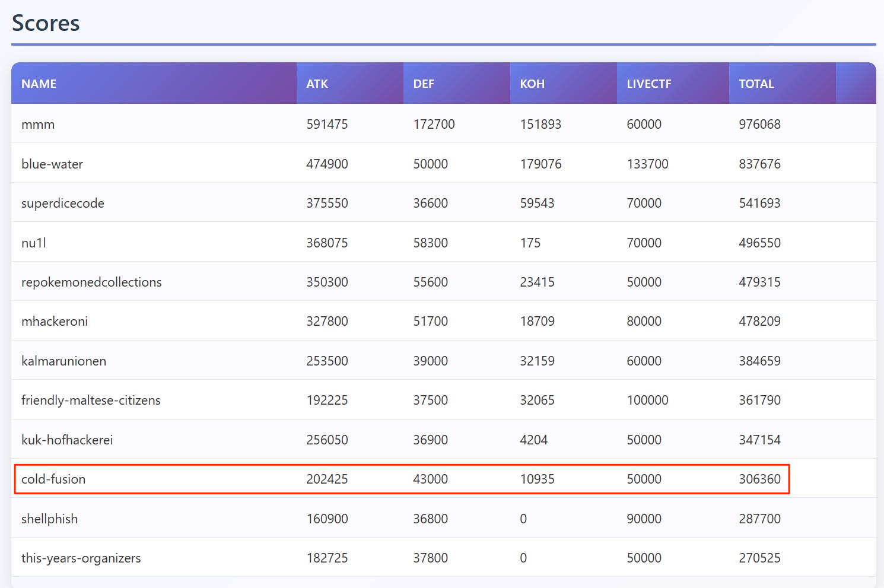Open the superdicecode team entry

(63, 204)
